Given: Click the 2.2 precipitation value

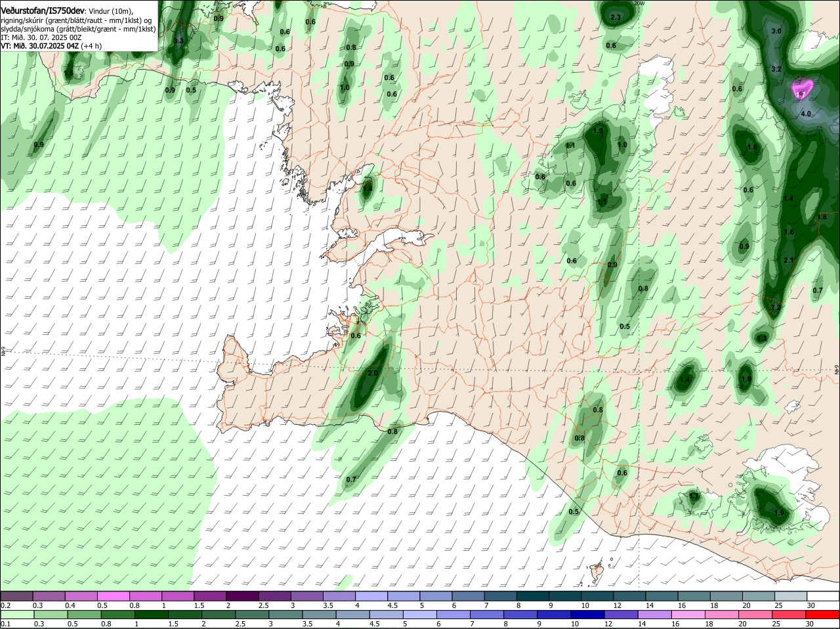Looking at the screenshot, I should 776,307.
